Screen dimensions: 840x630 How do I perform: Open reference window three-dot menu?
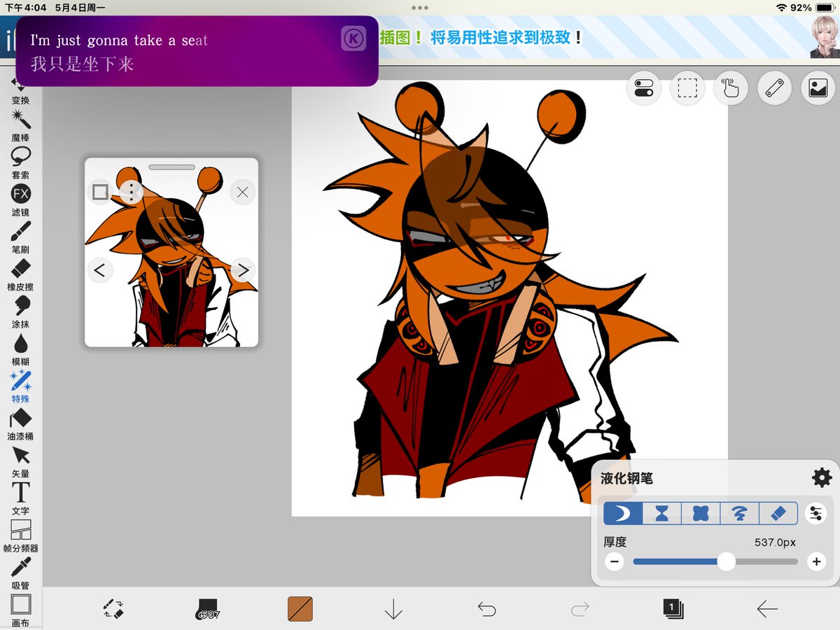(x=131, y=192)
